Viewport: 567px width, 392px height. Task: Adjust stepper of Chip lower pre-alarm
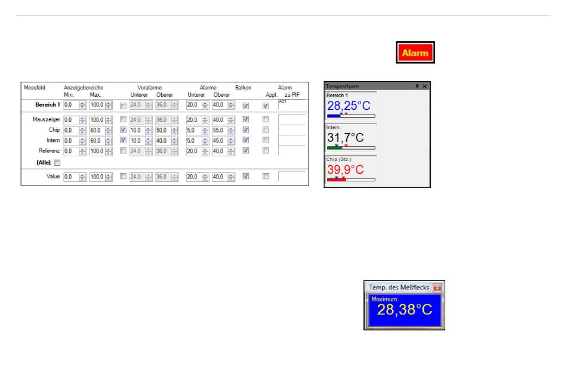[x=149, y=130]
